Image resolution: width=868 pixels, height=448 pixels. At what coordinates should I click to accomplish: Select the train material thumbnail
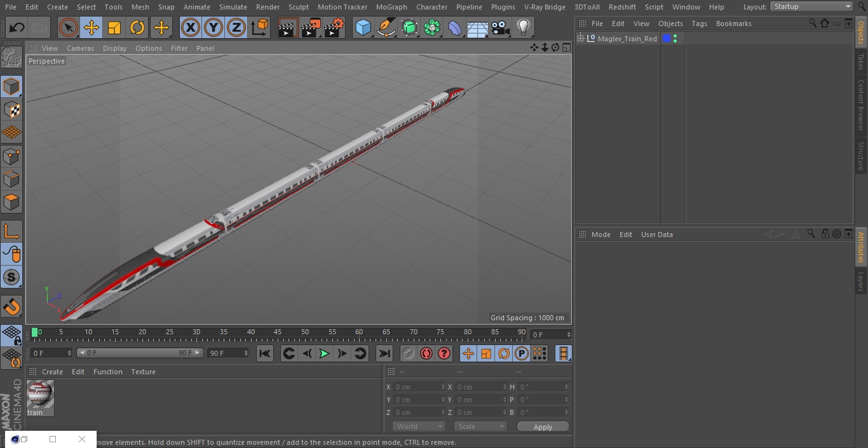pyautogui.click(x=40, y=395)
